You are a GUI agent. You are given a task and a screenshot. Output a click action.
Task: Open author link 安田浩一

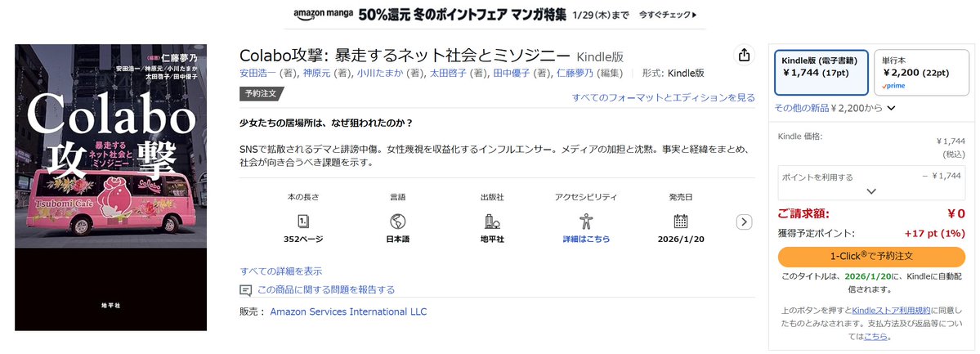[x=257, y=74]
